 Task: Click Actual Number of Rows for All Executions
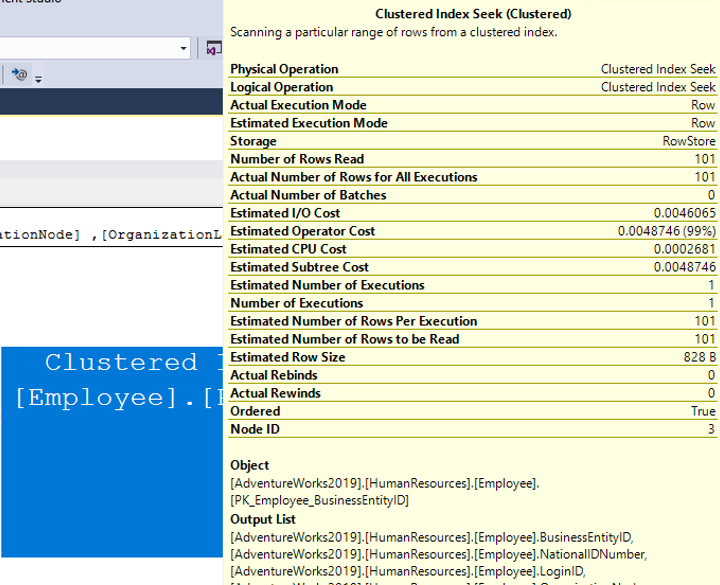(x=472, y=177)
